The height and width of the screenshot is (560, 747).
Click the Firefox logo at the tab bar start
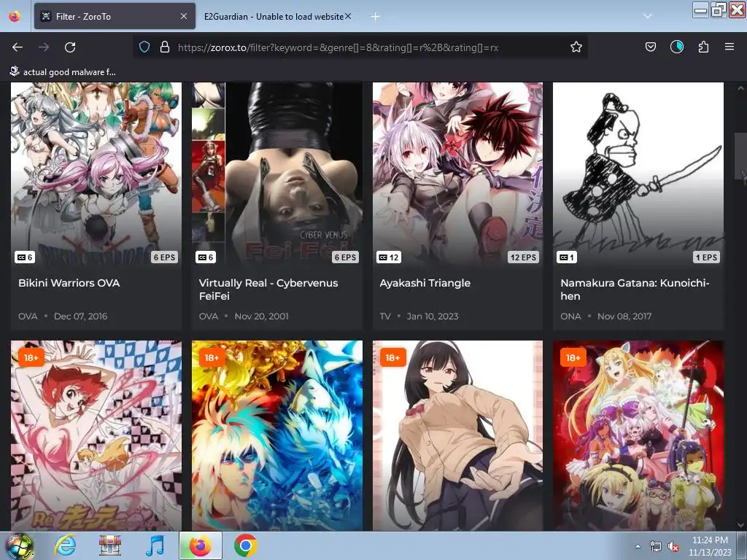[15, 16]
